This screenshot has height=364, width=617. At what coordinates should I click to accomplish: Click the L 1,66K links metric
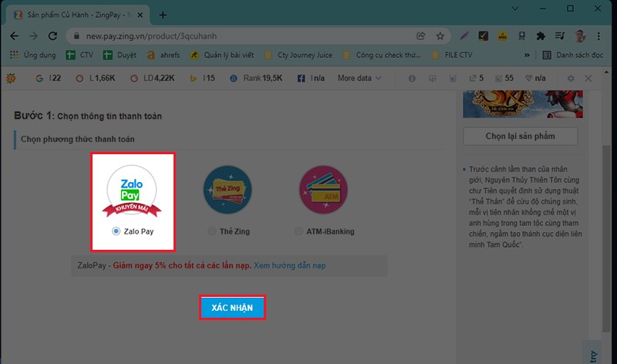pyautogui.click(x=95, y=79)
